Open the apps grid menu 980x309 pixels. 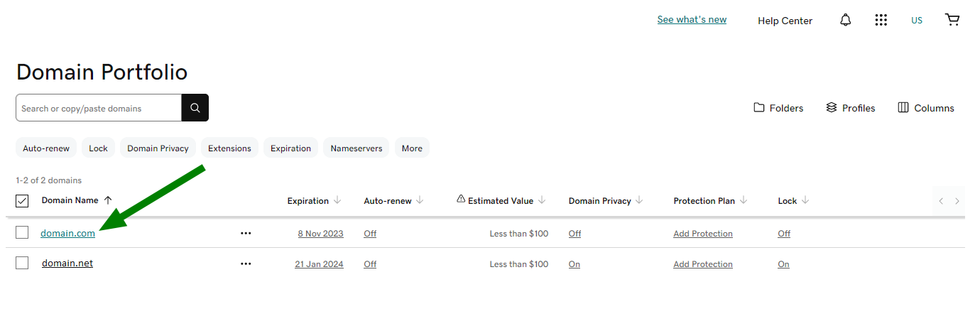(x=881, y=20)
